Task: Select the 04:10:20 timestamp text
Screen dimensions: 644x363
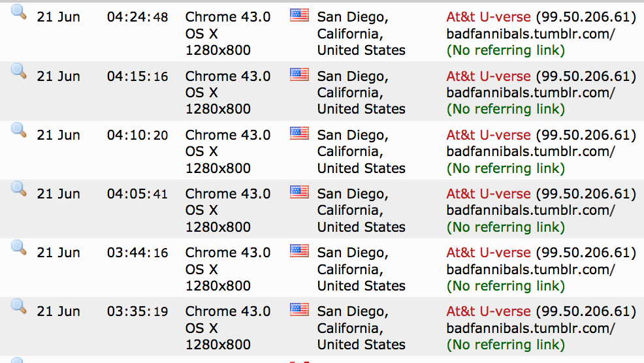Action: tap(137, 135)
